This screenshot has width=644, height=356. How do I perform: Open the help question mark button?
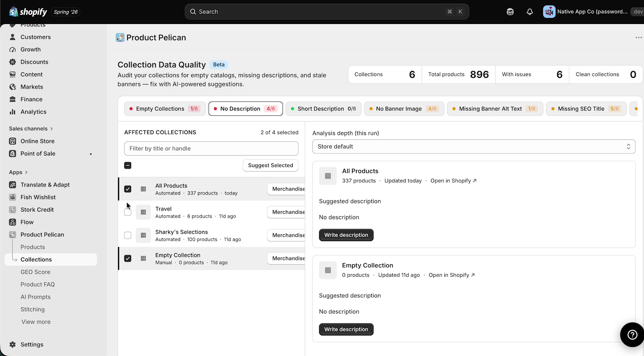[x=632, y=335]
